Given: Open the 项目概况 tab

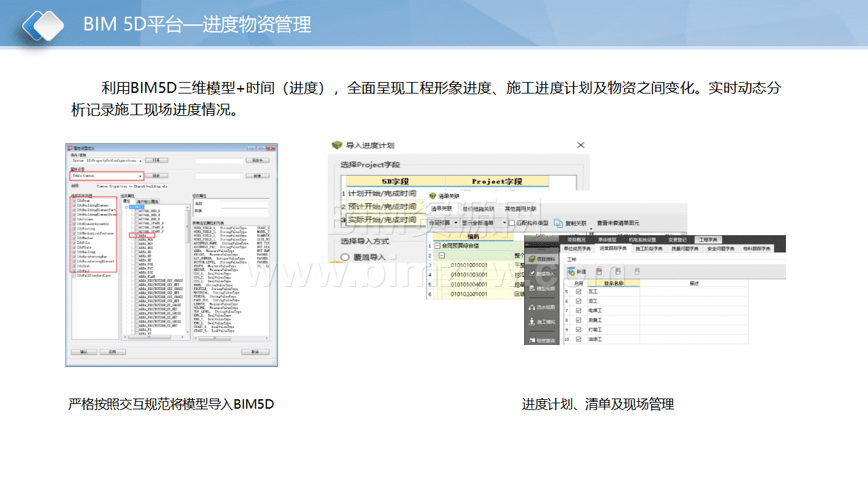Looking at the screenshot, I should pos(576,240).
